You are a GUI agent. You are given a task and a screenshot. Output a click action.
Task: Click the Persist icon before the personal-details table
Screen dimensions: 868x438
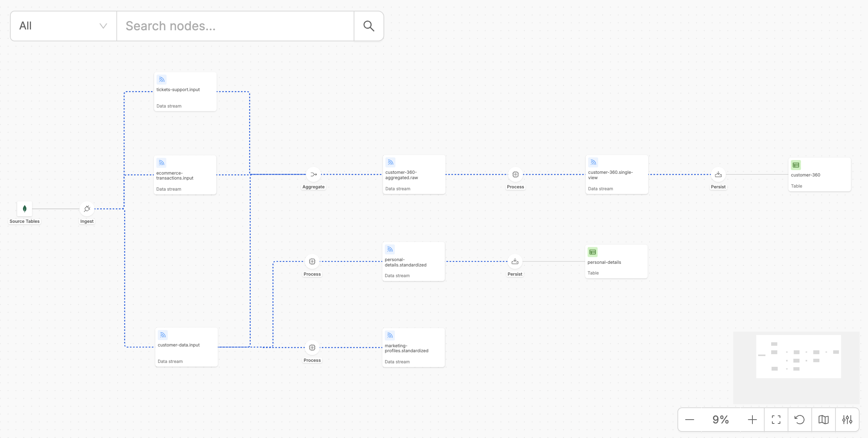tap(515, 261)
